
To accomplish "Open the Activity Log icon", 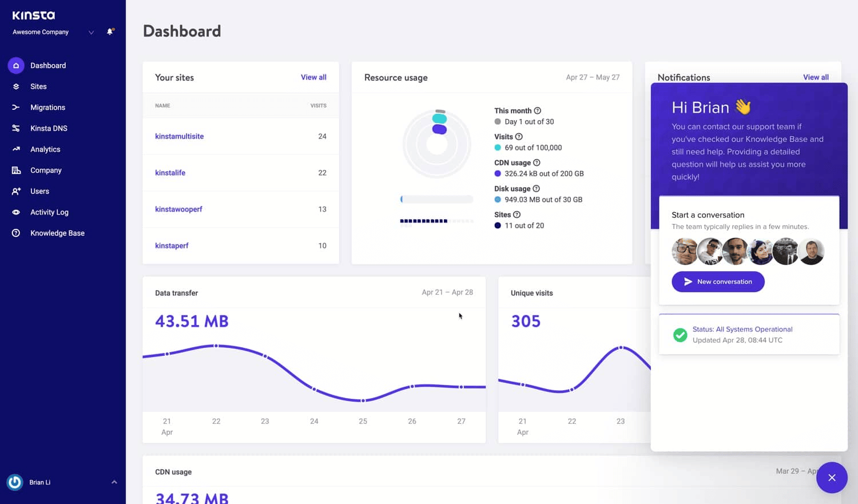I will click(x=15, y=212).
